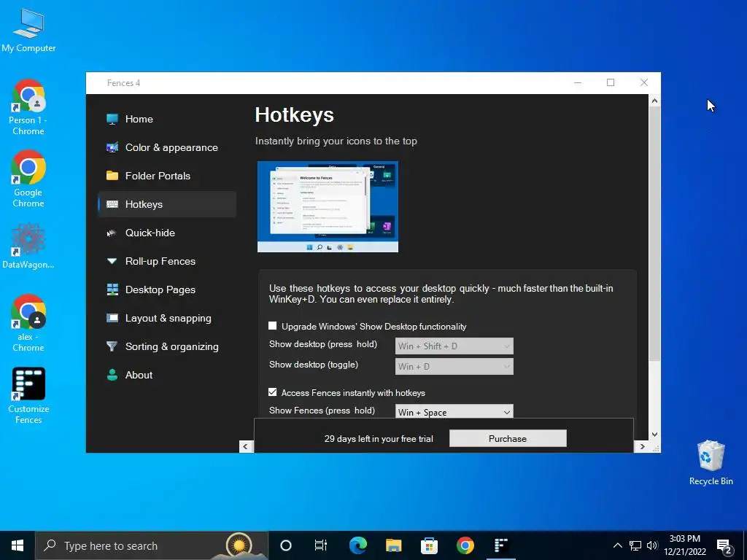
Task: Select the Quick-hide menu entry
Action: (167, 233)
